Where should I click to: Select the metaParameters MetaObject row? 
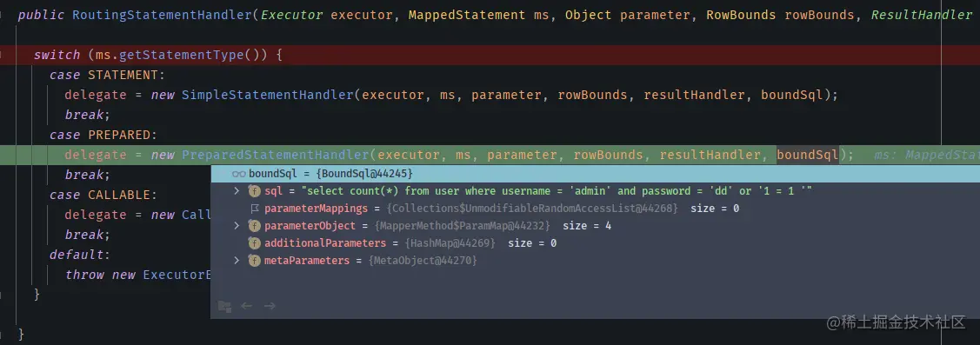coord(595,261)
